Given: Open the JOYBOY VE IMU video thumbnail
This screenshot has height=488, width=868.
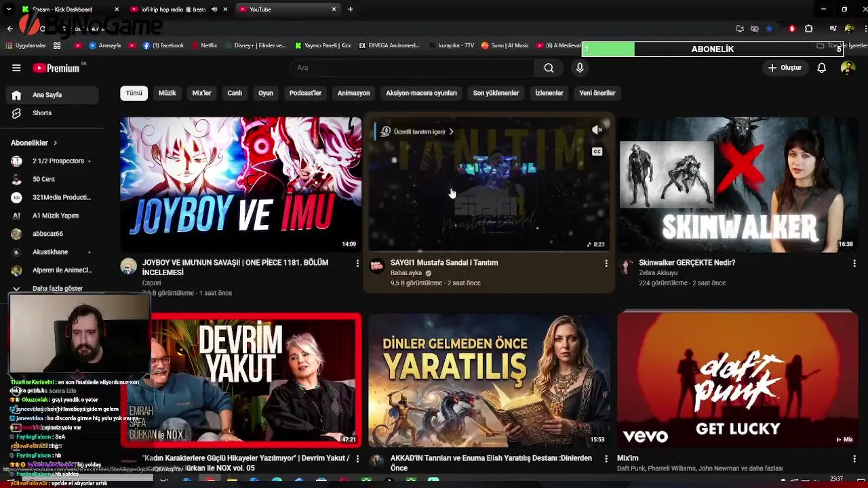Looking at the screenshot, I should click(241, 184).
